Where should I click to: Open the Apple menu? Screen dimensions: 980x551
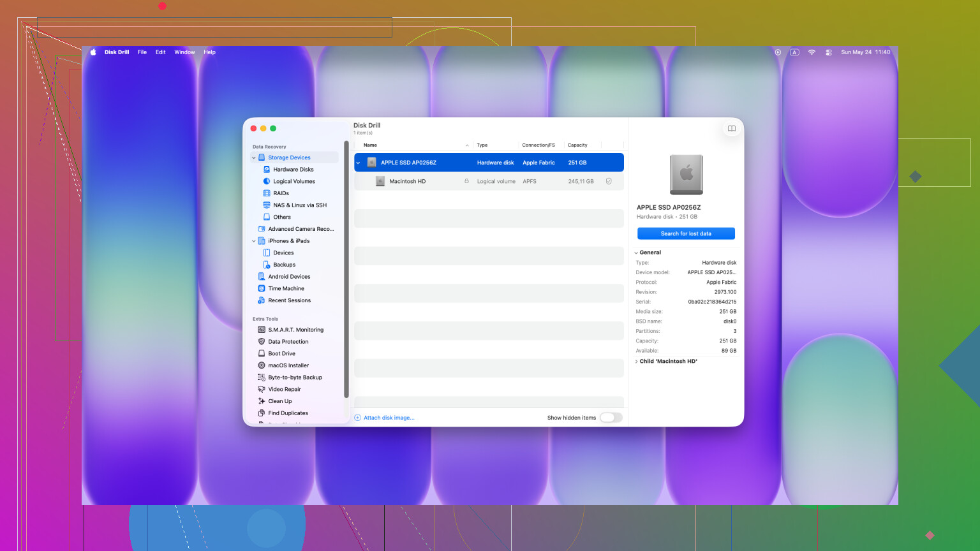(x=93, y=52)
